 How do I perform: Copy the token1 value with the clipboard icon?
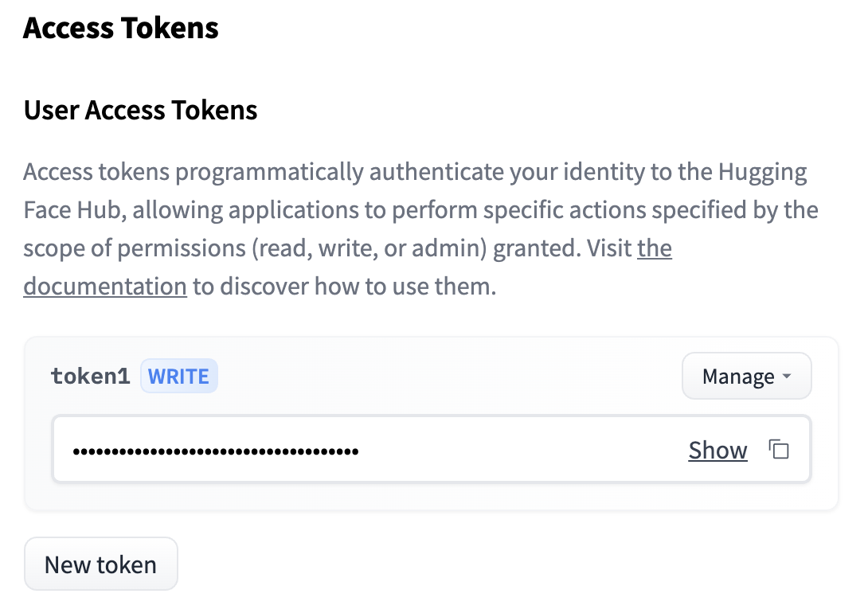point(779,449)
